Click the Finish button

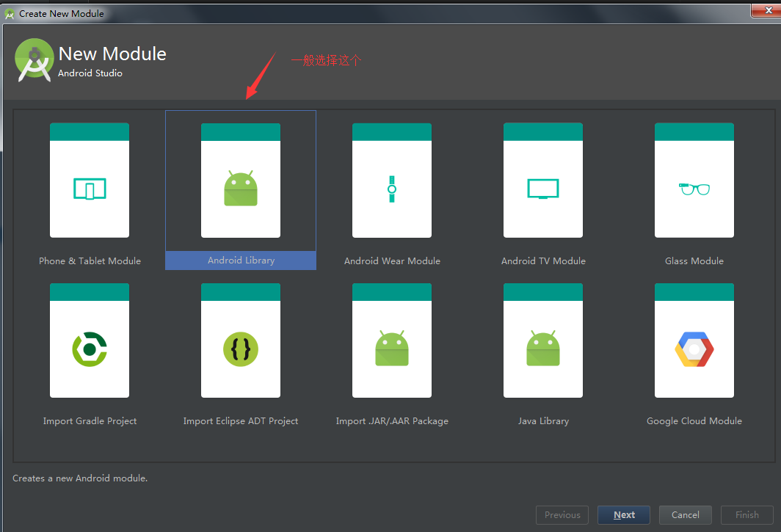[747, 515]
